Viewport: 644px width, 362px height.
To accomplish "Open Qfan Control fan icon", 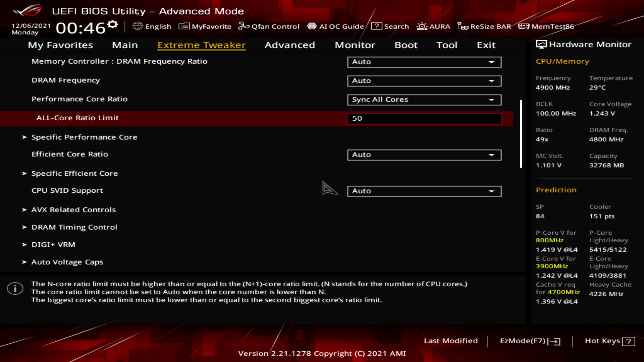I will [x=244, y=26].
